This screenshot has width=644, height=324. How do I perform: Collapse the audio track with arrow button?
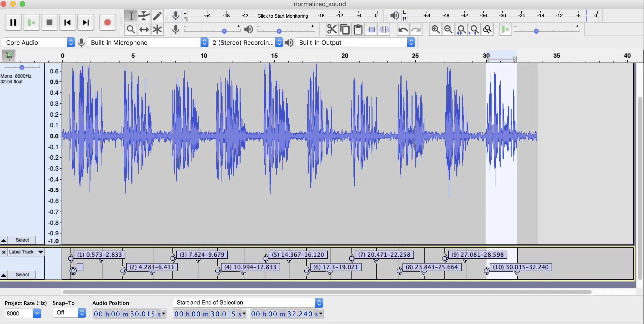pos(4,240)
